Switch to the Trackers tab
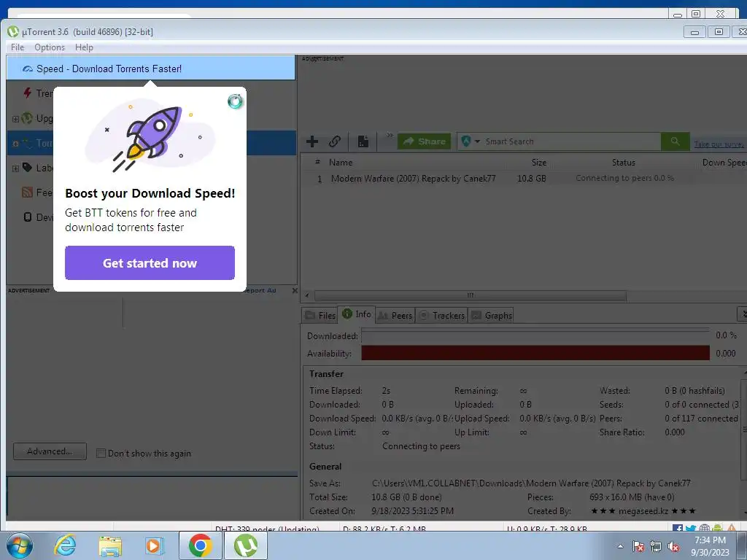Image resolution: width=747 pixels, height=560 pixels. 441,315
